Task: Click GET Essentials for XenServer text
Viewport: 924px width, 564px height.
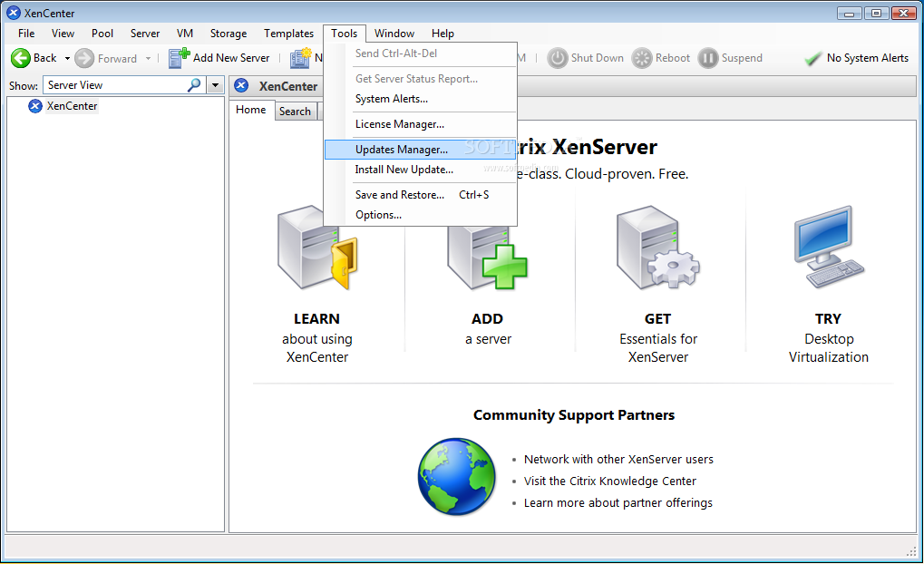Action: point(658,337)
